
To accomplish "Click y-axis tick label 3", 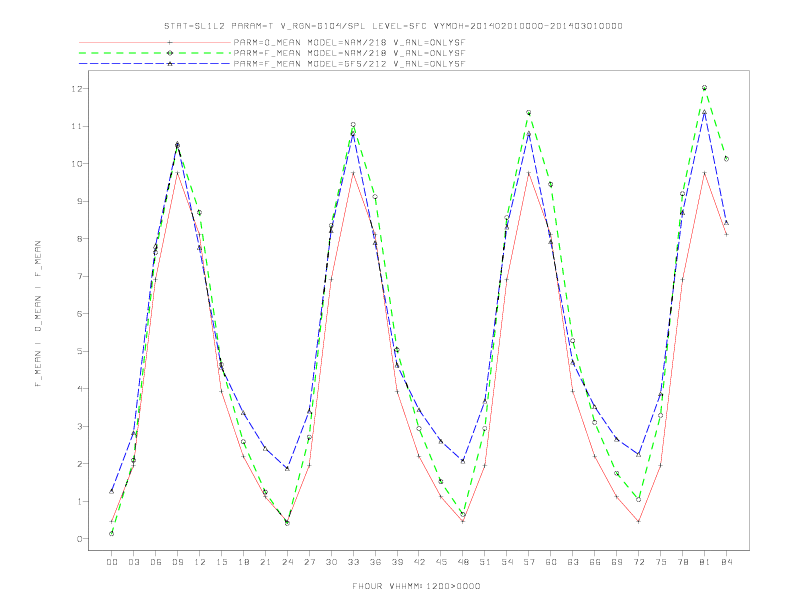I will (x=79, y=426).
